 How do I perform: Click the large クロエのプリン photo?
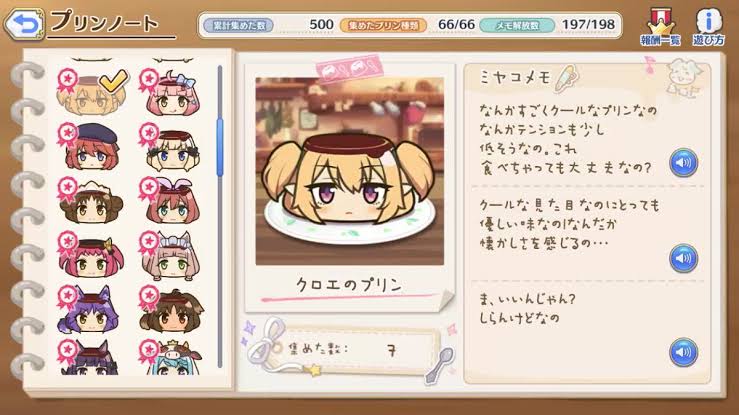349,171
